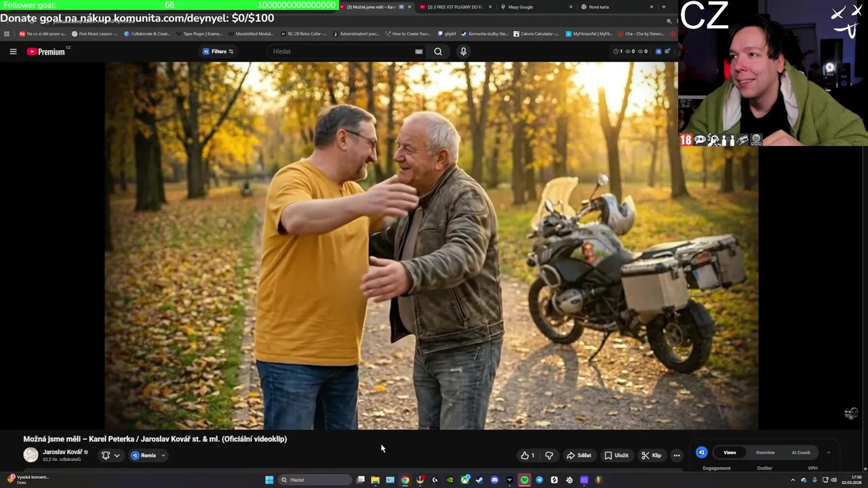
Task: Open the MyFitnessPal bookmark
Action: (589, 33)
